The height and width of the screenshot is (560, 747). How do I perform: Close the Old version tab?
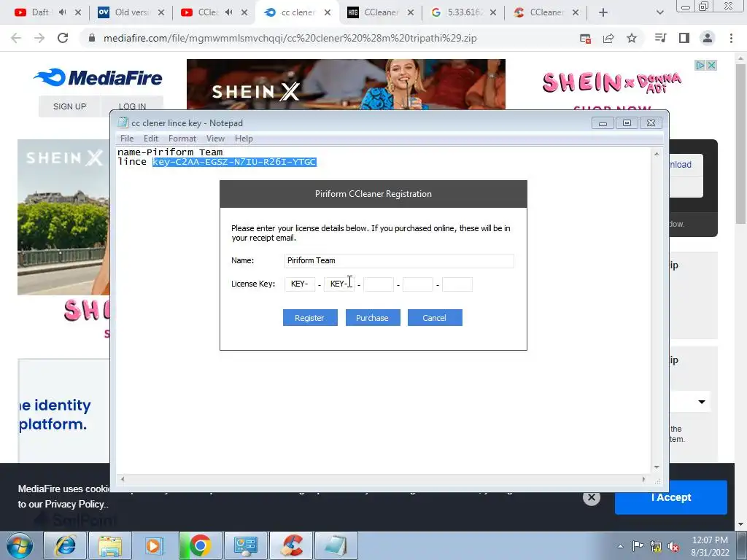point(161,12)
